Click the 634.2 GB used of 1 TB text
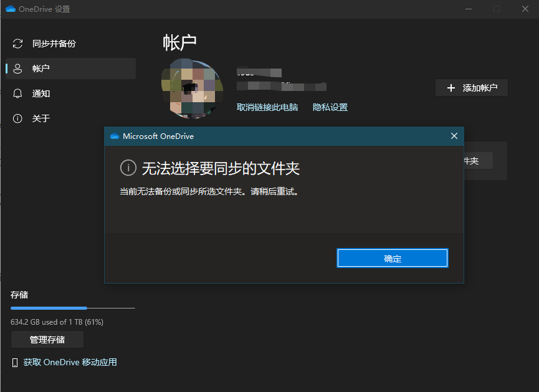 click(57, 322)
